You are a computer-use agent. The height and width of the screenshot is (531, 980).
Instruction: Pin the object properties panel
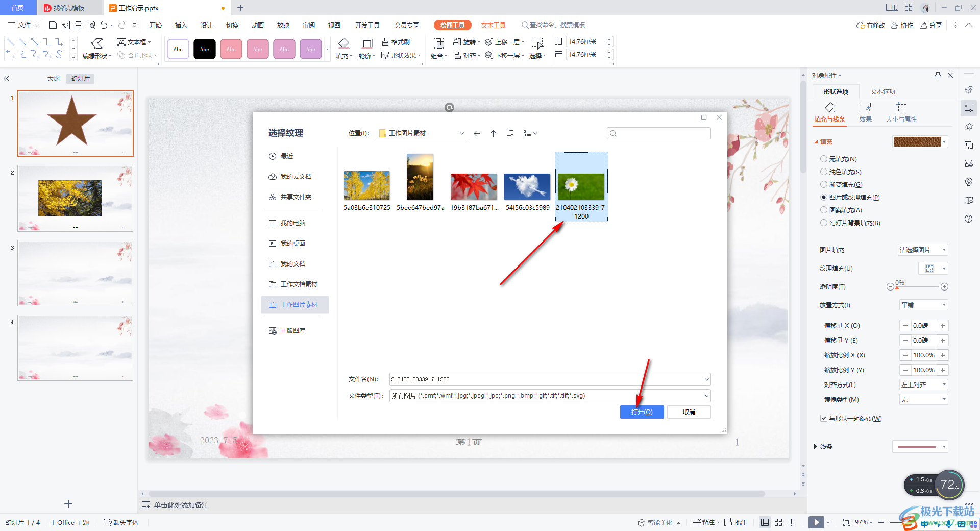[x=938, y=75]
